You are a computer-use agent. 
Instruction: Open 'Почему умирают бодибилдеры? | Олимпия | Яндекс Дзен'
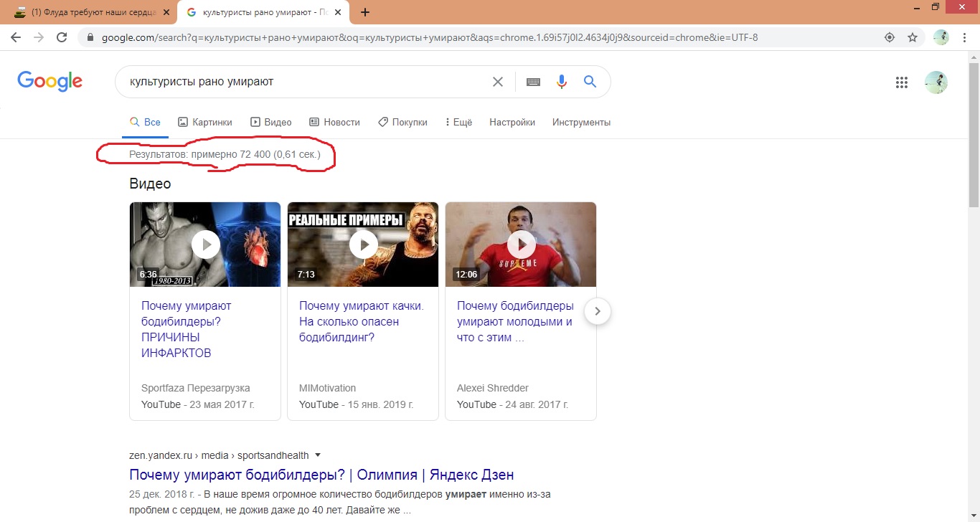pyautogui.click(x=321, y=475)
